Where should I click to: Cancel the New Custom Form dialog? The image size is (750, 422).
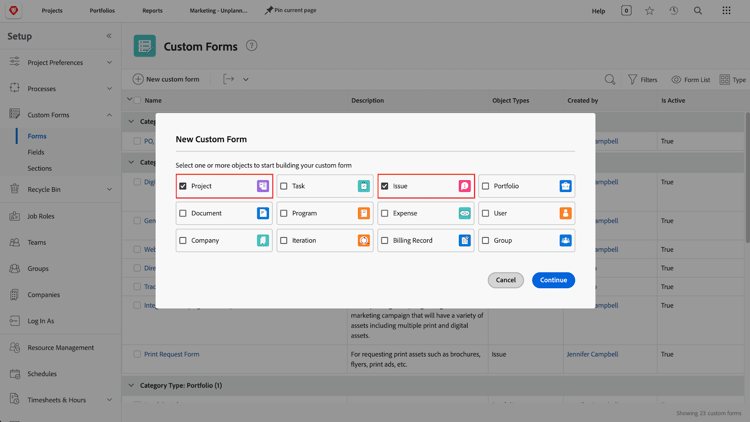505,280
